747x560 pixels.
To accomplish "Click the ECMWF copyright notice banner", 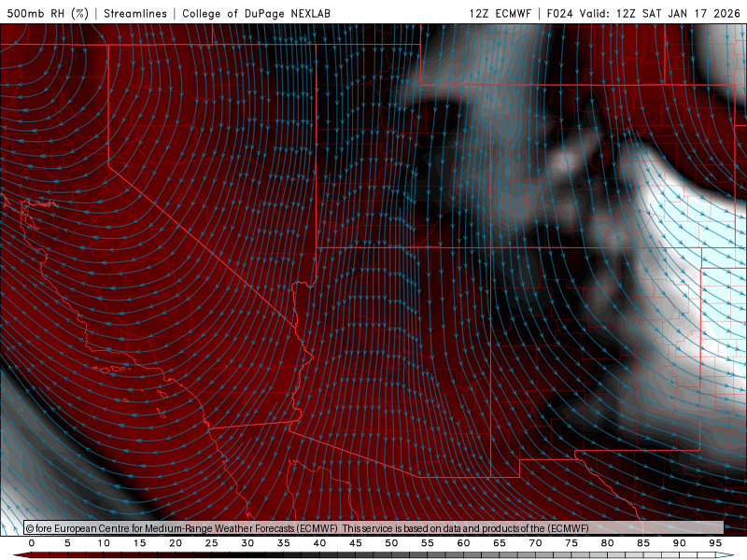I will [373, 527].
